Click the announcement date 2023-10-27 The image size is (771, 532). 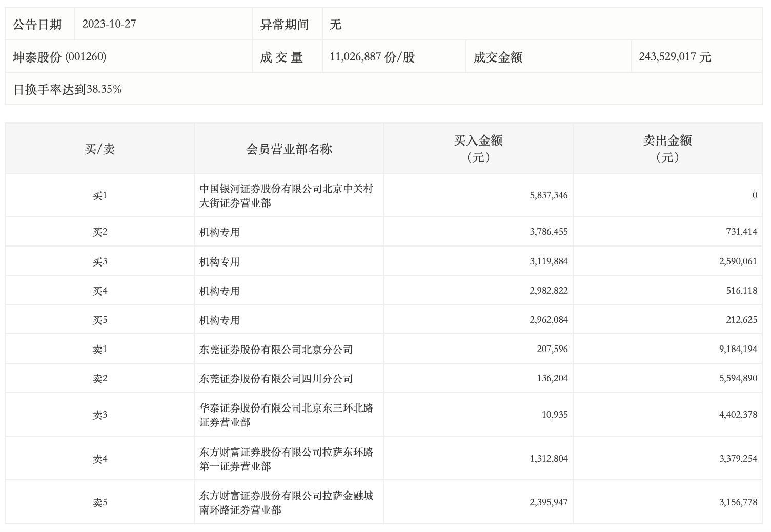point(109,24)
